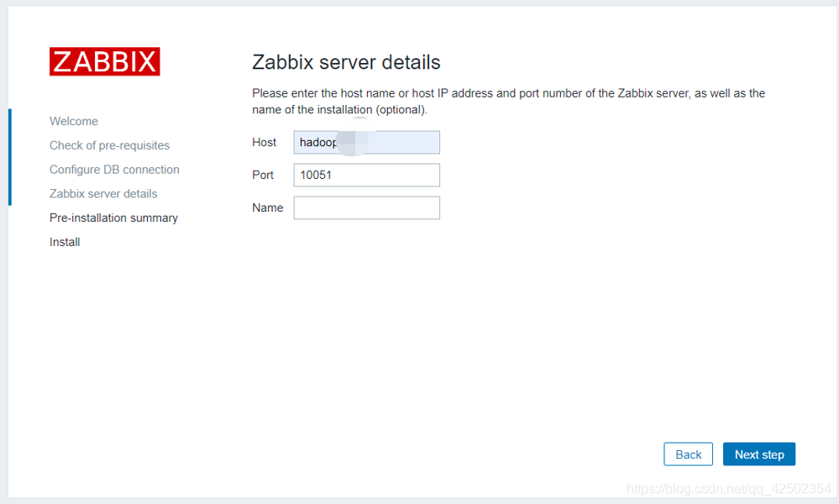This screenshot has width=839, height=504.
Task: Focus the Port field showing 10051
Action: (x=366, y=175)
